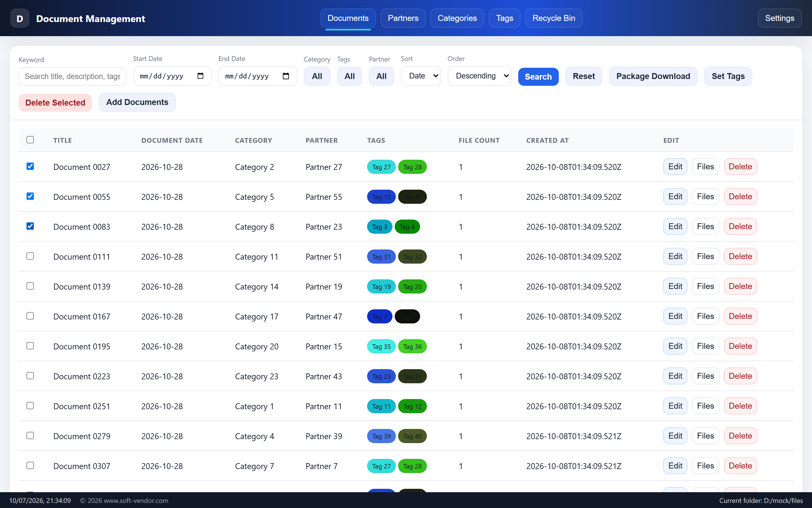
Task: Click the Document 0251 title cell
Action: 82,406
